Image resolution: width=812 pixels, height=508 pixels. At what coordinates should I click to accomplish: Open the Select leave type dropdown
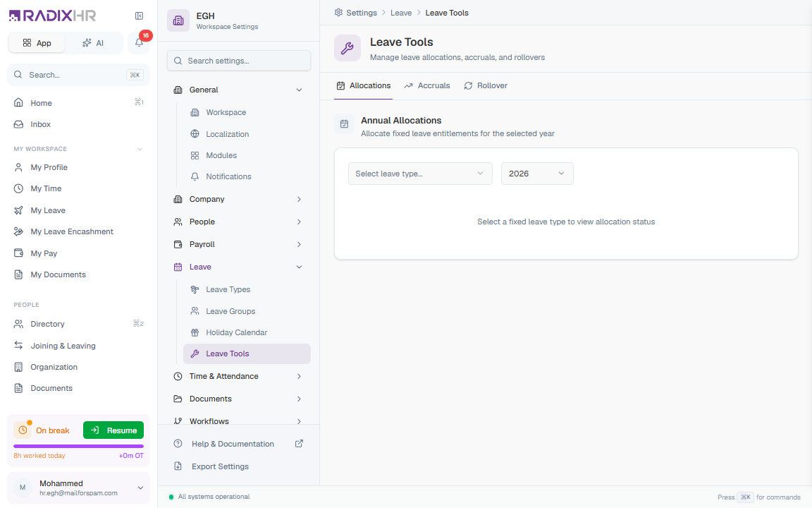click(x=420, y=174)
